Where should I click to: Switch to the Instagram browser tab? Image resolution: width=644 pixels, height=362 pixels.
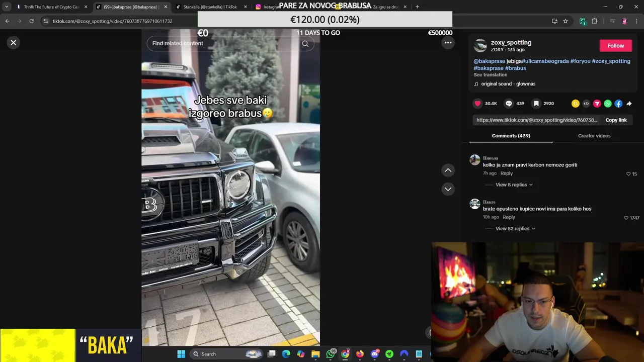(x=272, y=7)
